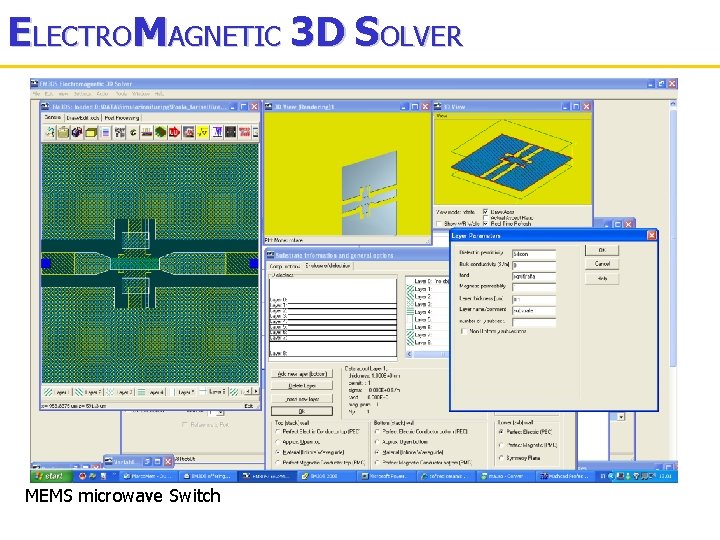The width and height of the screenshot is (720, 540).
Task: Click the Layer 7 hatch pattern swatch in list
Action: [410, 335]
